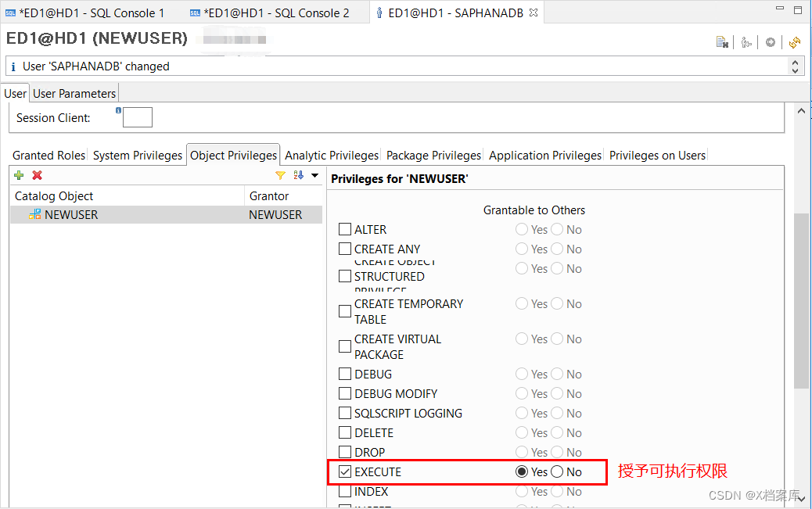Click the Catalog Object column header
The image size is (812, 509).
[x=127, y=195]
